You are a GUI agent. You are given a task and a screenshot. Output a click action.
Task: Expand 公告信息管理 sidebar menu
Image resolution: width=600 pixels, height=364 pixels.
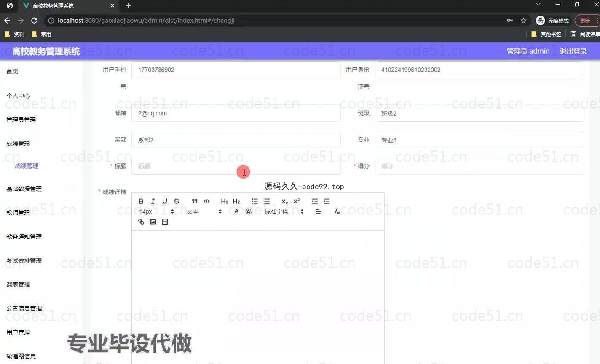tap(24, 308)
